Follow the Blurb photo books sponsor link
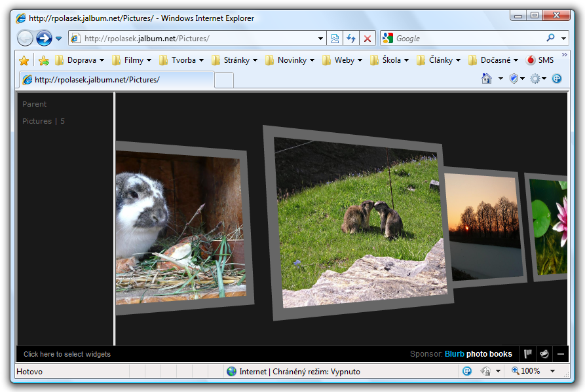This screenshot has width=585, height=392. [478, 353]
